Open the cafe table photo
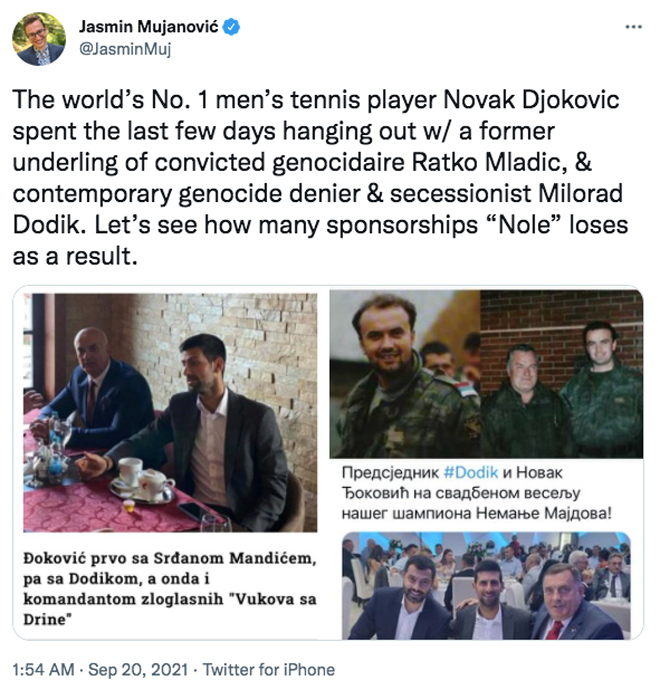Image resolution: width=660 pixels, height=690 pixels. (x=171, y=410)
